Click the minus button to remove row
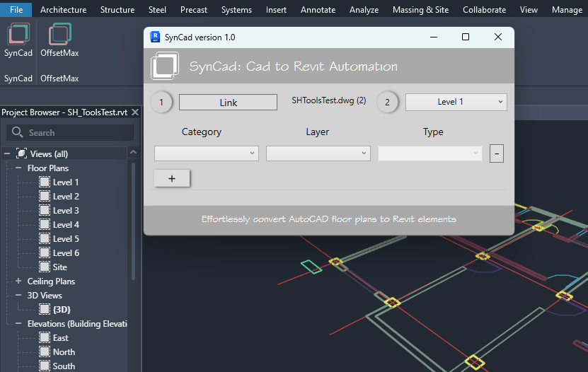The image size is (588, 372). tap(497, 153)
